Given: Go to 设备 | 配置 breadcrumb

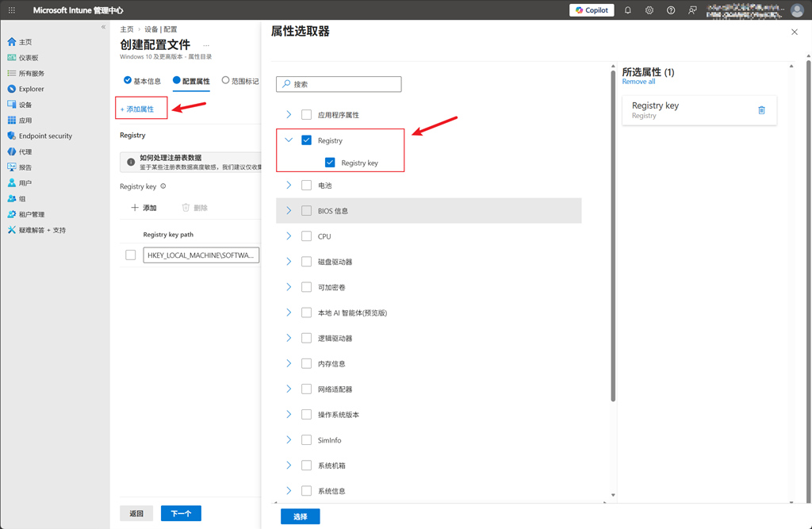Looking at the screenshot, I should [160, 29].
